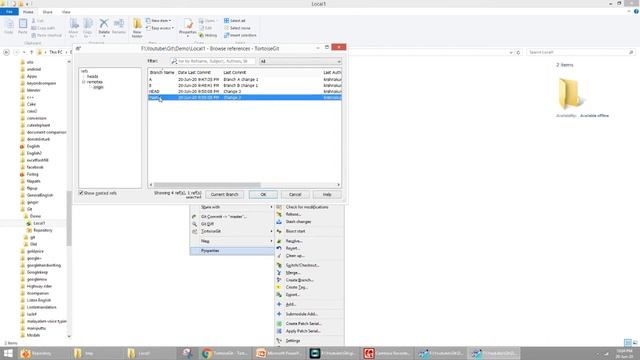Click OK in Browse references dialog

(x=263, y=195)
